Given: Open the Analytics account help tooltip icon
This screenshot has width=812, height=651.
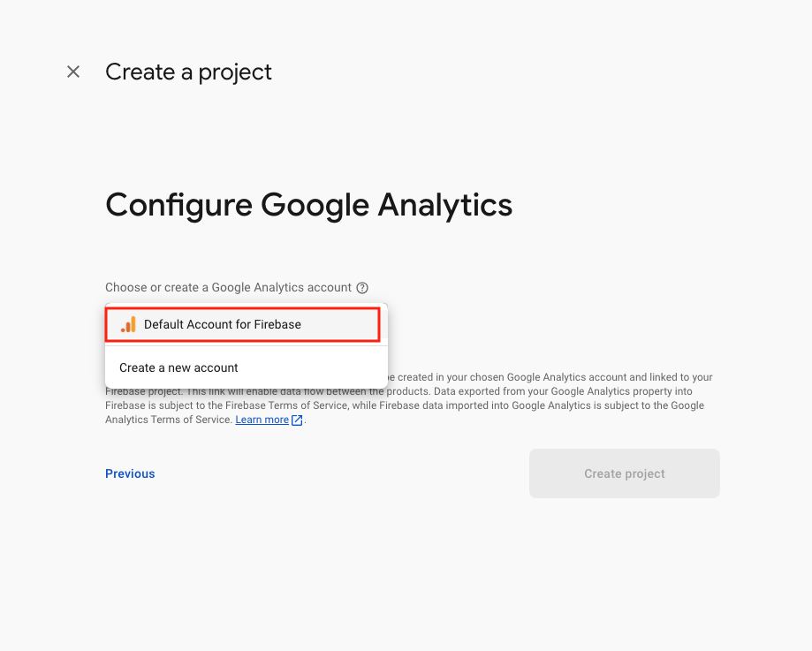Looking at the screenshot, I should pyautogui.click(x=362, y=288).
